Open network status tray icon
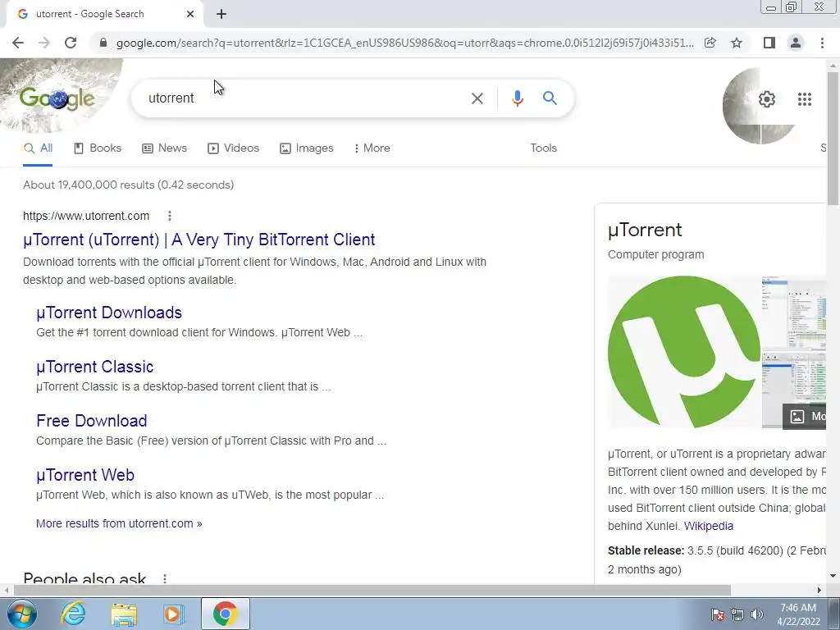Viewport: 840px width, 630px height. 737,614
